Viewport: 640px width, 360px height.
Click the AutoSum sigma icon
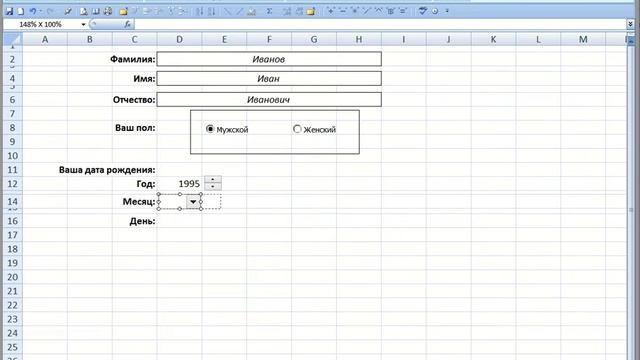click(x=269, y=11)
